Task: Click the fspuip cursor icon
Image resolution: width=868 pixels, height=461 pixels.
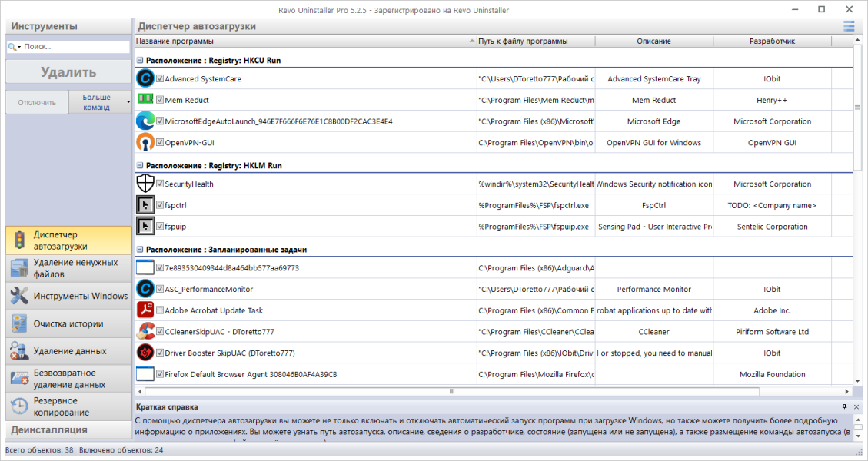Action: tap(145, 227)
